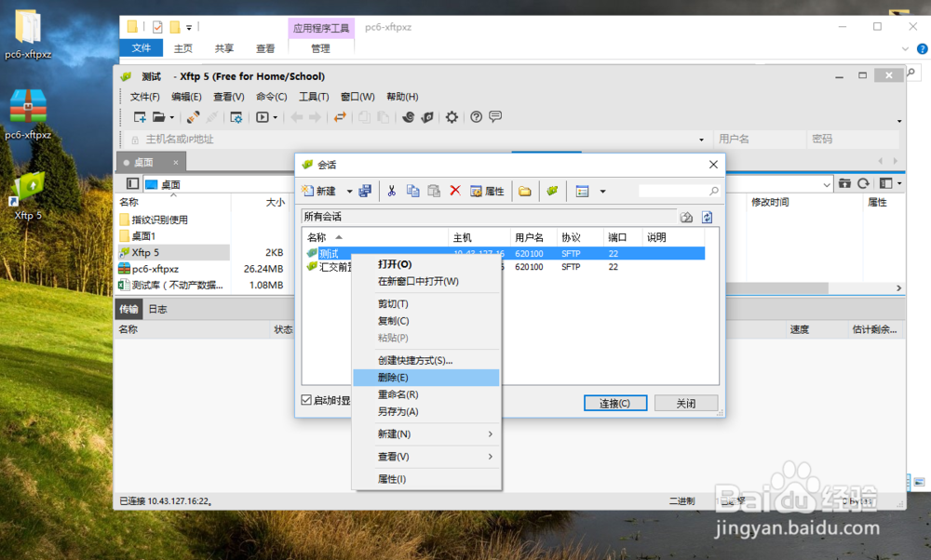Sort sessions by the 主机 column header
The height and width of the screenshot is (560, 931).
479,237
